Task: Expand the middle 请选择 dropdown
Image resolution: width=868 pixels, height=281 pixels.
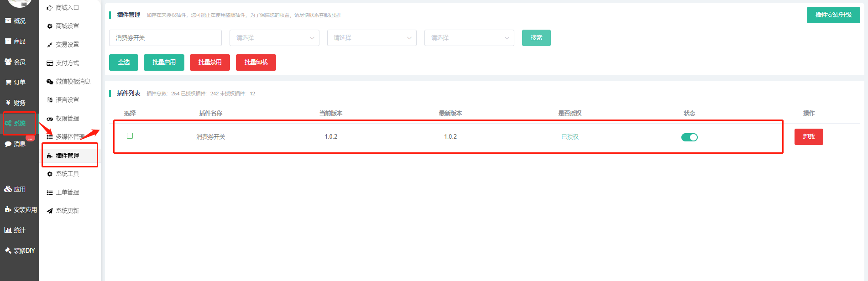Action: pos(372,38)
